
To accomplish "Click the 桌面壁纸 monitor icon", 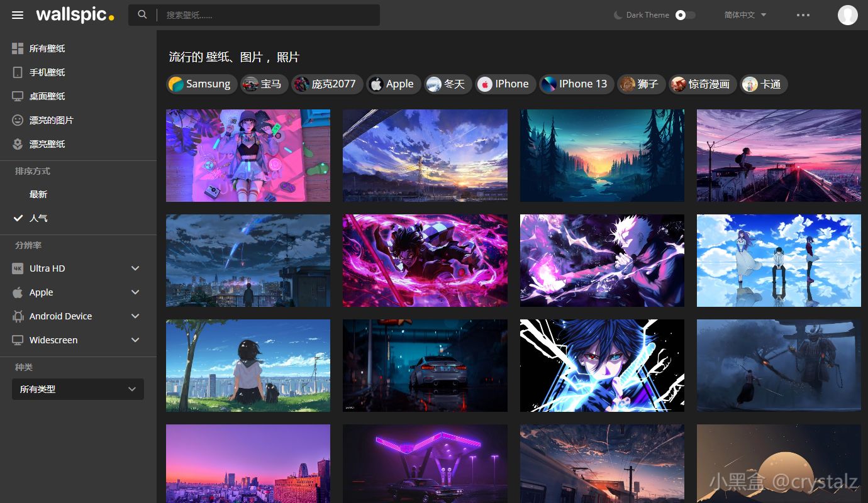I will (x=18, y=96).
